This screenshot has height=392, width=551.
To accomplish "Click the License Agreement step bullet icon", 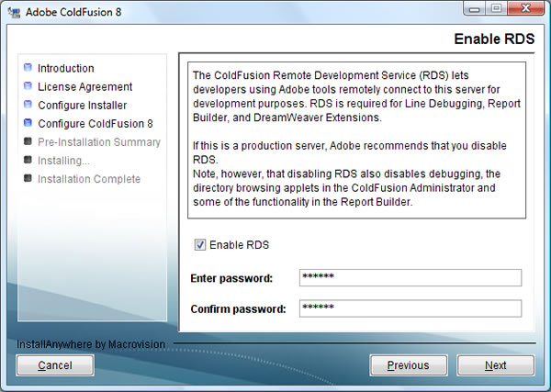I will [28, 85].
